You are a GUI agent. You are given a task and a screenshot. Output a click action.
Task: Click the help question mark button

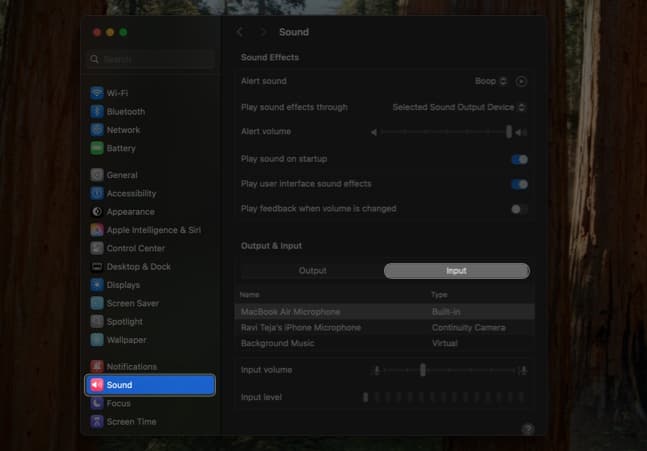[x=528, y=429]
